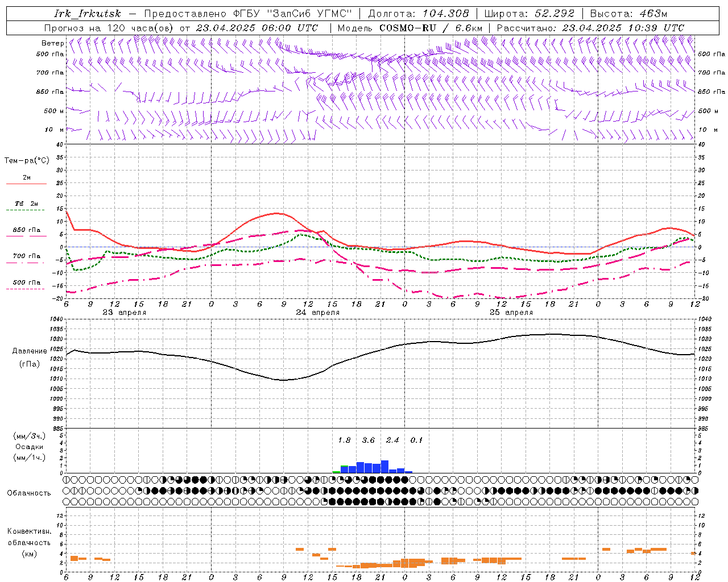Click the '(мм/3ч.)' unit label
This screenshot has height=582, width=728.
tap(30, 436)
